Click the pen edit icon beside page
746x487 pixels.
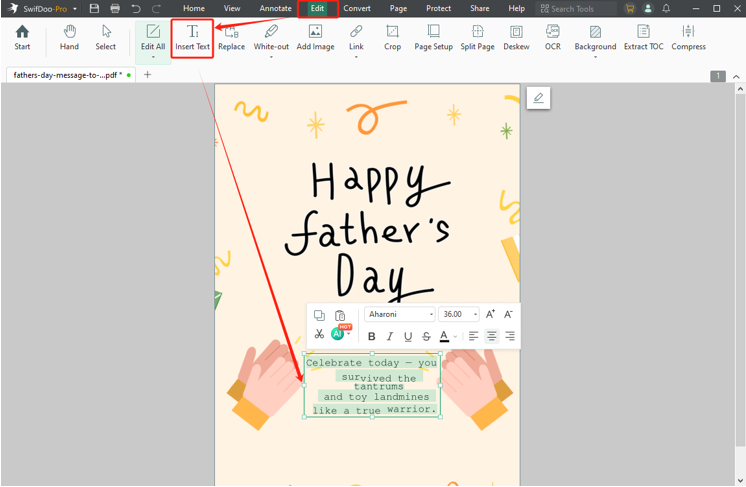click(x=538, y=98)
